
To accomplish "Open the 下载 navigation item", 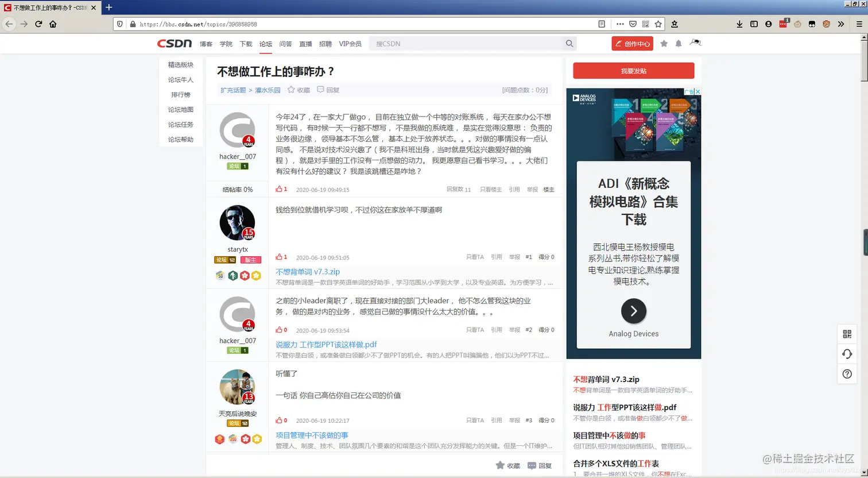I will point(246,44).
